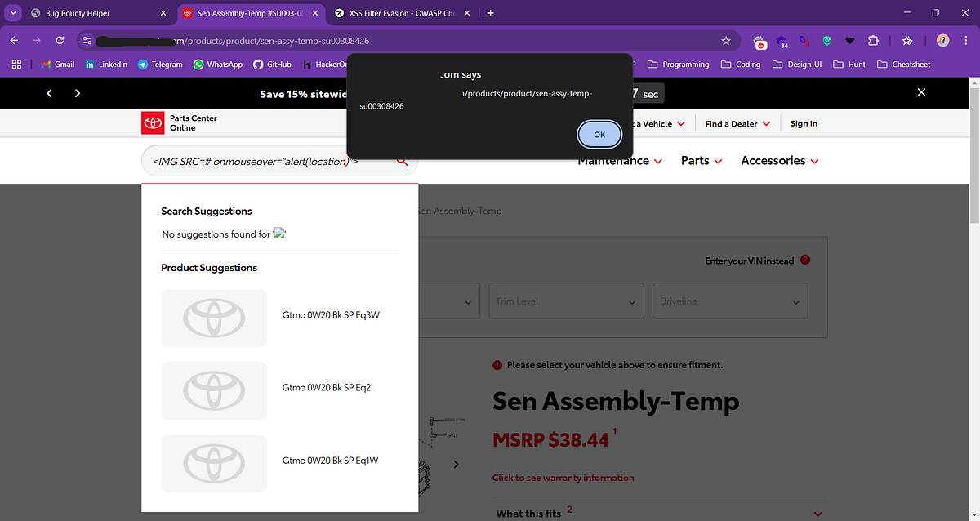
Task: Click the red VIN help question mark icon
Action: click(x=805, y=260)
